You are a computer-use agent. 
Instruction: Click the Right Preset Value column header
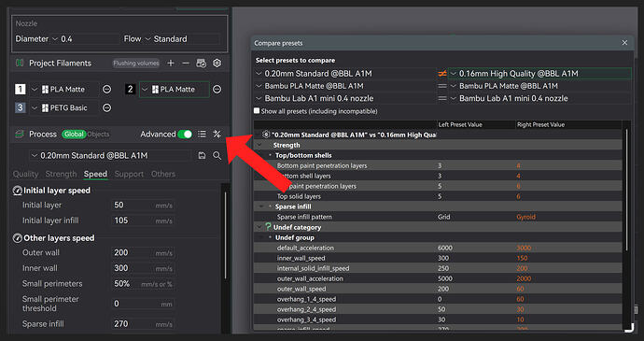(x=568, y=124)
